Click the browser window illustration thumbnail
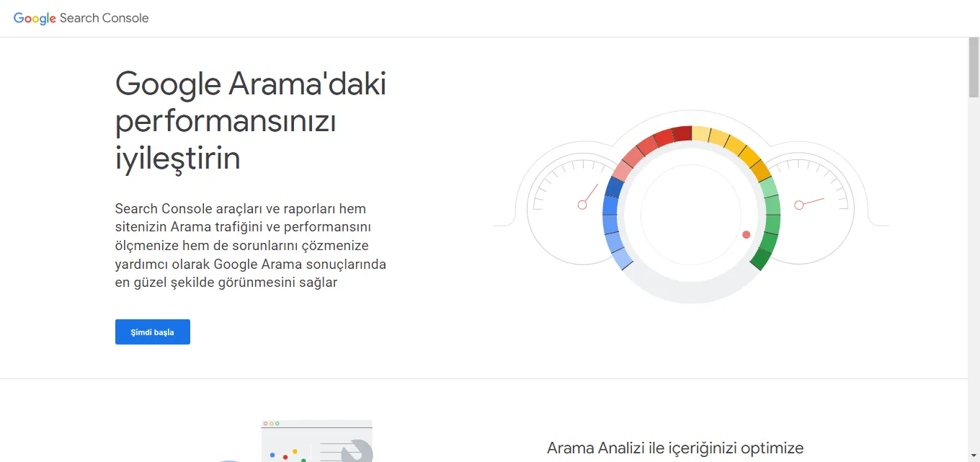980x462 pixels. (316, 441)
